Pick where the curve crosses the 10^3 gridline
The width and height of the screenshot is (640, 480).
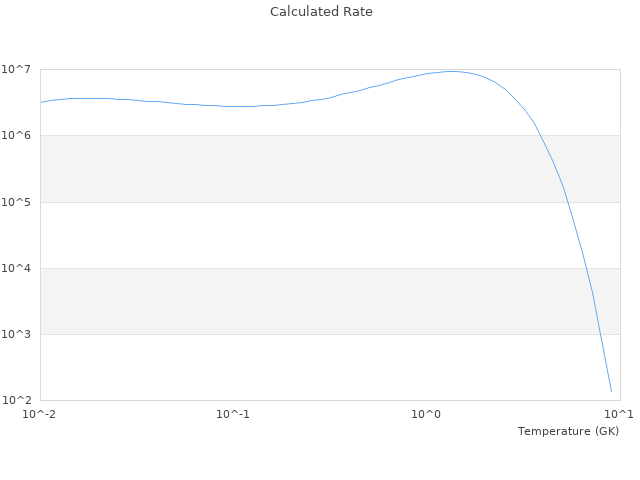pos(599,334)
